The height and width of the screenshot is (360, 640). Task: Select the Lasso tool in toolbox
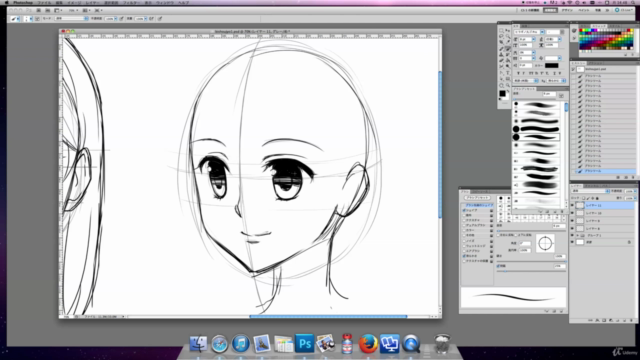coord(501,36)
